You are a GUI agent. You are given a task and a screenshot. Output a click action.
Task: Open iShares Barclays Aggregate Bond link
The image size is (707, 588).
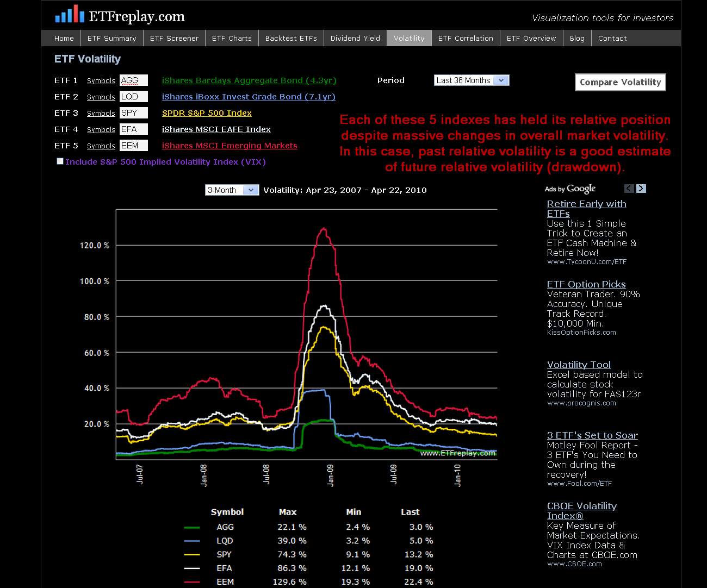click(249, 80)
